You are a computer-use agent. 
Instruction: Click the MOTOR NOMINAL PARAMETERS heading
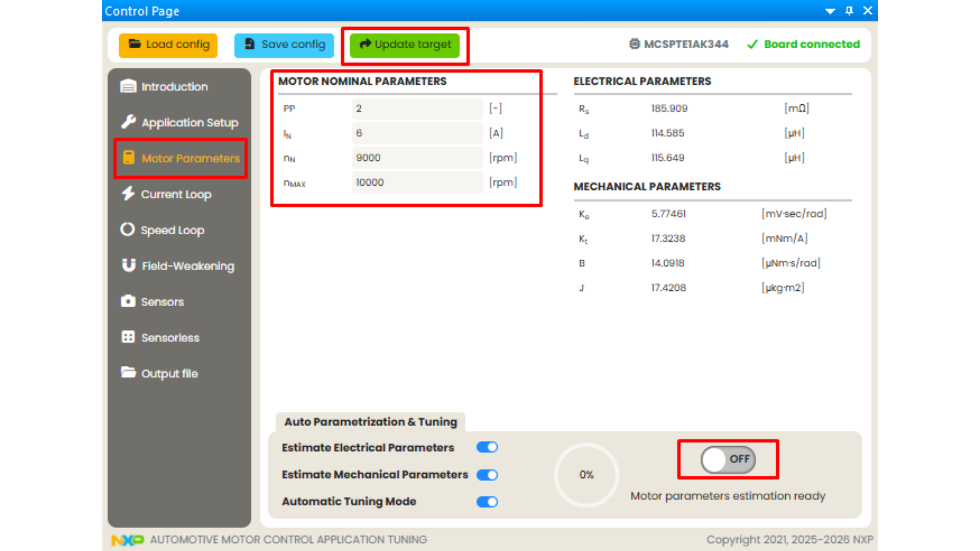[362, 81]
